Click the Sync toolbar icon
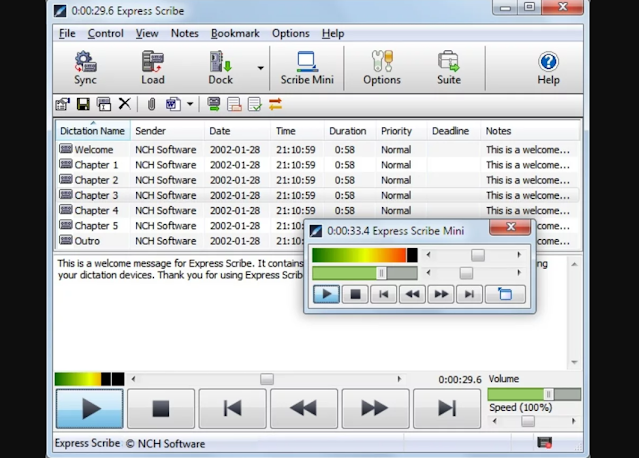This screenshot has height=458, width=639. coord(85,68)
